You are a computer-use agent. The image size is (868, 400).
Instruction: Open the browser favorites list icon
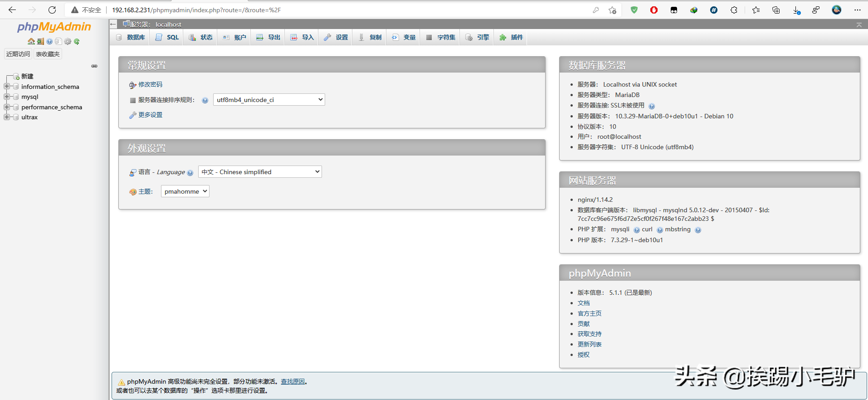756,10
